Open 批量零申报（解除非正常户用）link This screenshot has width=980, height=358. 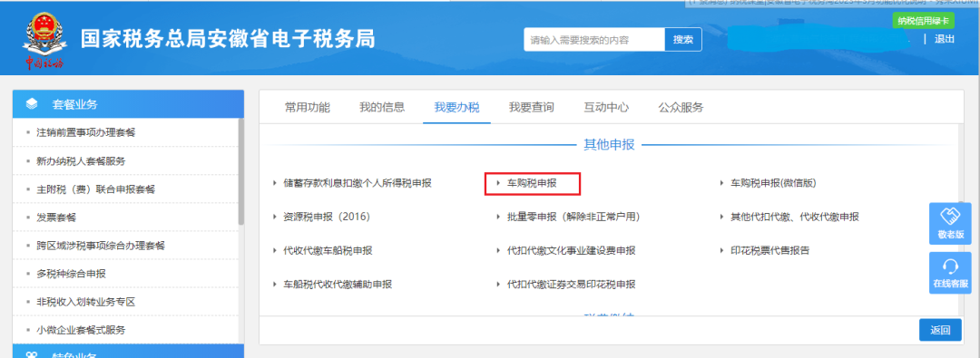pos(573,217)
